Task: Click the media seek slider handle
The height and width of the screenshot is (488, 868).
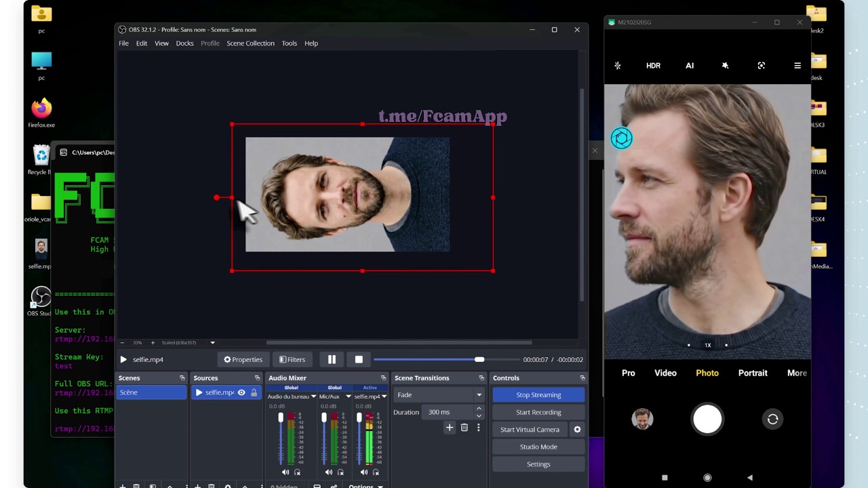Action: coord(479,360)
